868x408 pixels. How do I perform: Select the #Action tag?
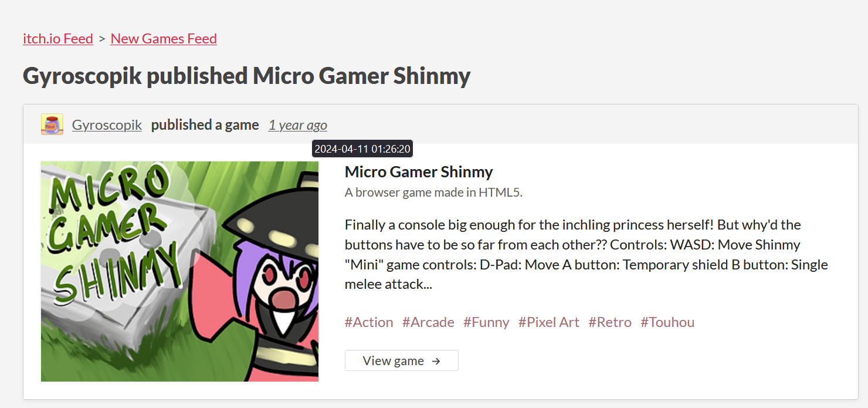(369, 322)
